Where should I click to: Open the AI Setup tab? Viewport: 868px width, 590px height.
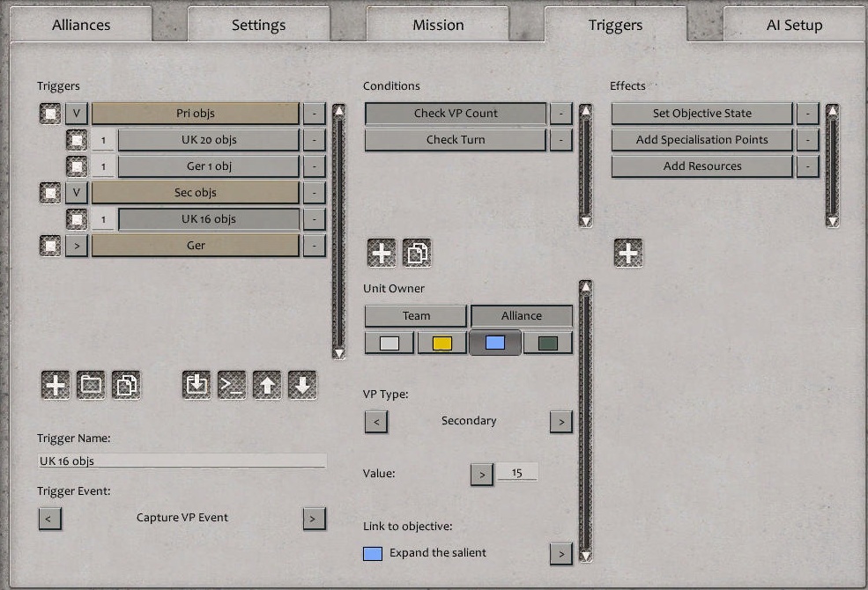pos(796,25)
